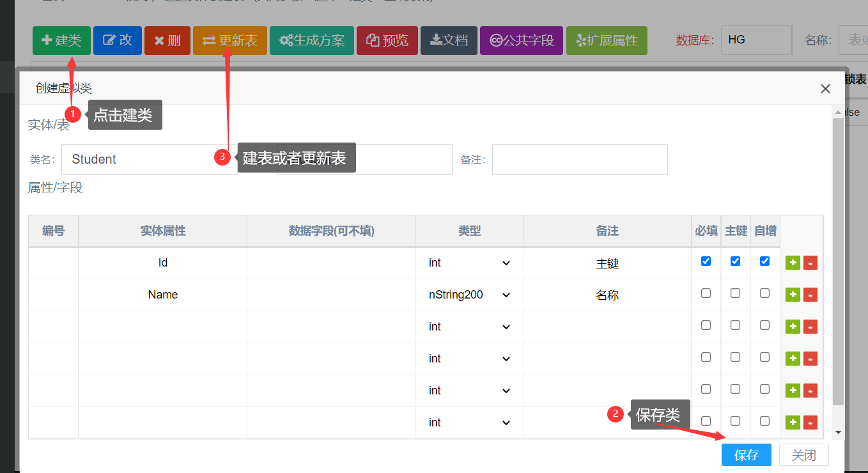
Task: Click the green 建类 create class button
Action: (x=61, y=40)
